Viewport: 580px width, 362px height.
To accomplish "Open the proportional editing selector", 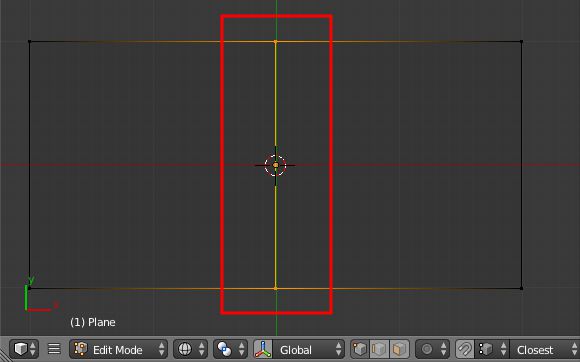I will [432, 349].
